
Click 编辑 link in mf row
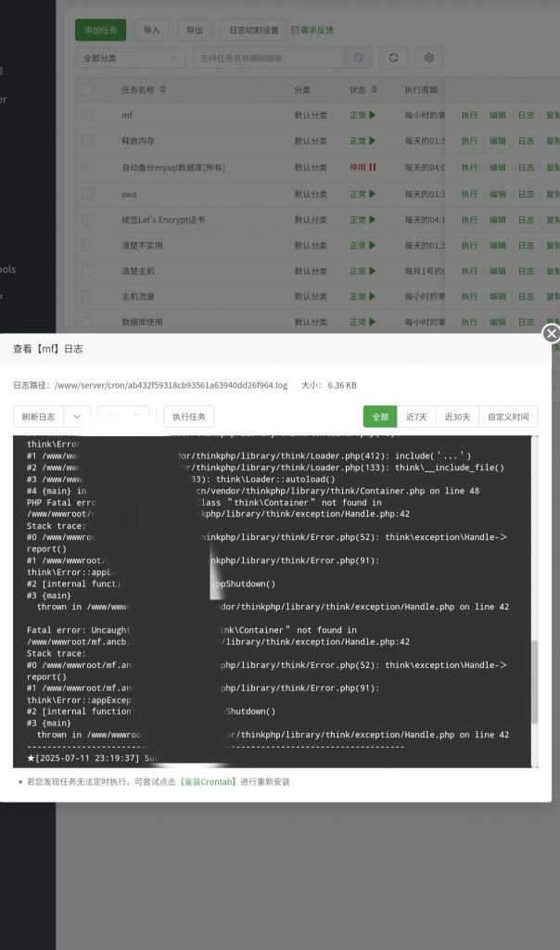coord(498,115)
